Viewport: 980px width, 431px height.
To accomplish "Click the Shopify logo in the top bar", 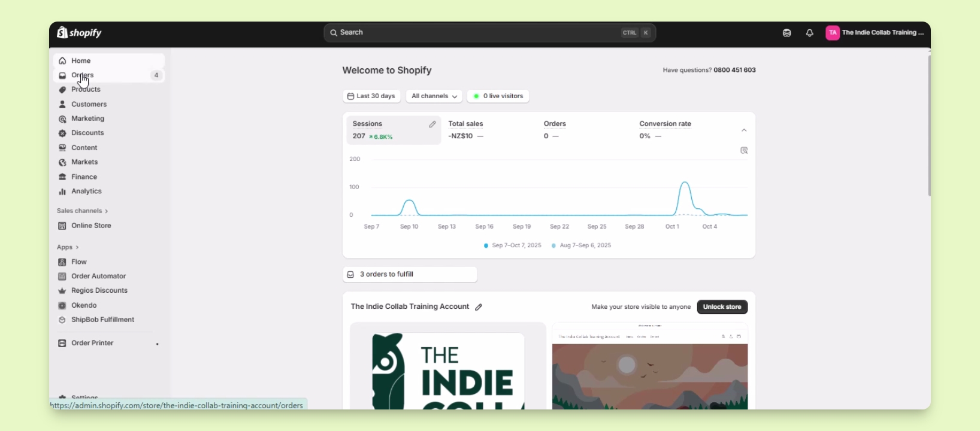I will 79,33.
